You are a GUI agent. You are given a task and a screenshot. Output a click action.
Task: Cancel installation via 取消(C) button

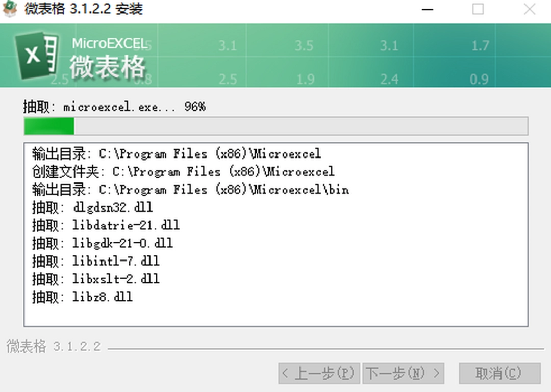[x=498, y=374]
